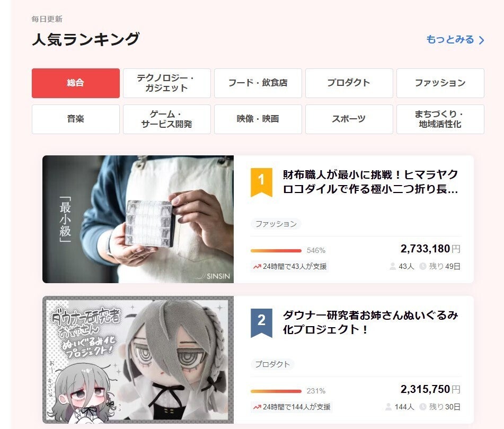The height and width of the screenshot is (429, 504).
Task: Click the blue rank 2 ribbon badge
Action: pos(261,323)
